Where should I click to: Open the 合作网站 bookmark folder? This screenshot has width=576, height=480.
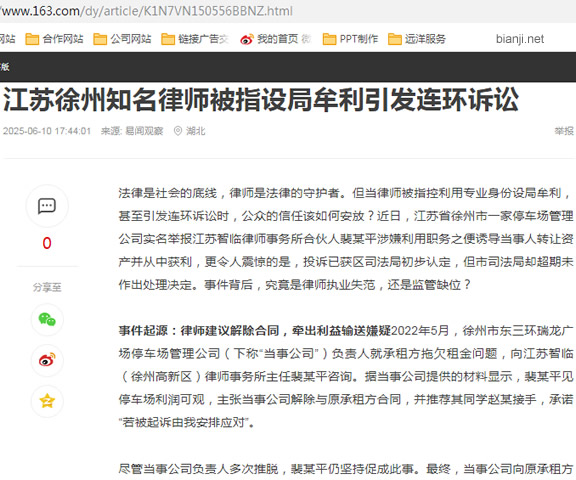(54, 39)
